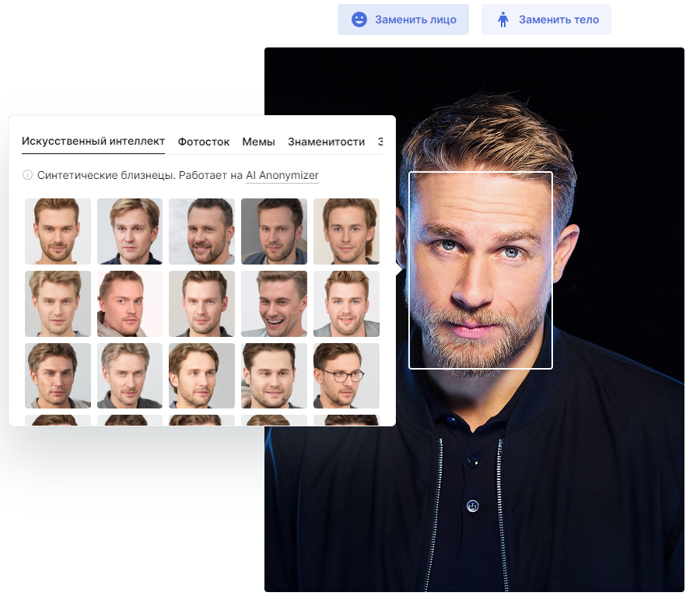
Task: Open the AI Anonymizer link
Action: [282, 176]
